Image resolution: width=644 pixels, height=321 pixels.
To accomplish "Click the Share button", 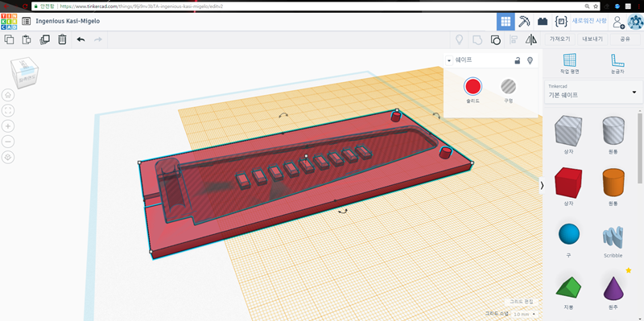I will [625, 39].
